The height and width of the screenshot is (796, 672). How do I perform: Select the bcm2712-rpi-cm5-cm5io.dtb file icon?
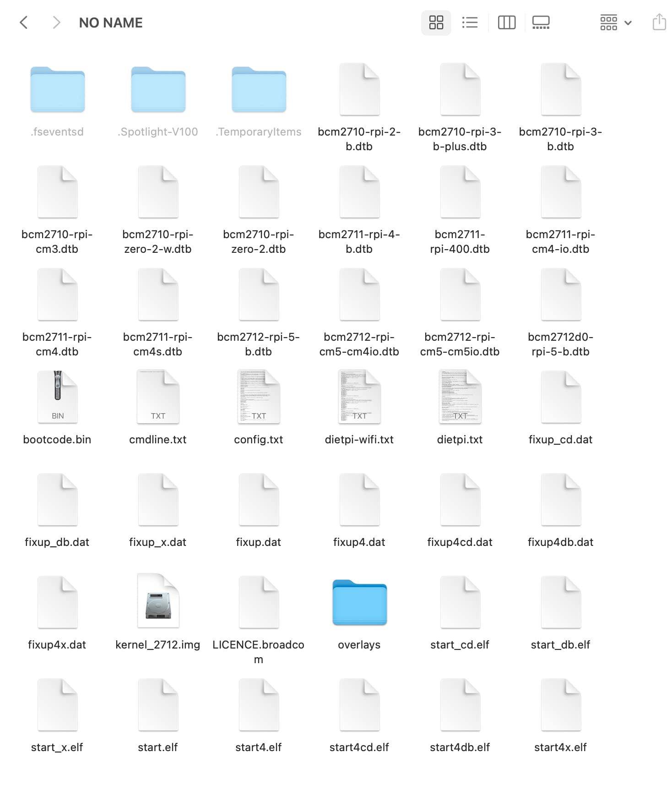(x=461, y=294)
